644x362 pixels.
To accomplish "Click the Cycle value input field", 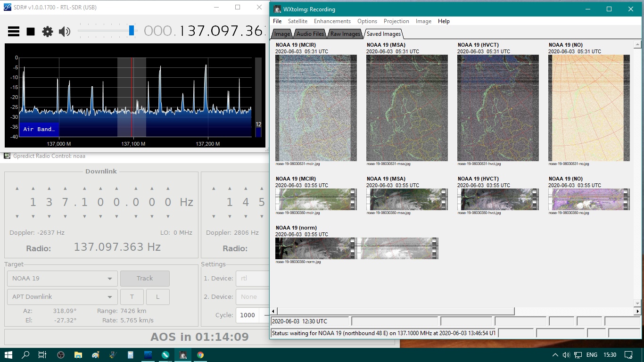I will click(x=248, y=315).
